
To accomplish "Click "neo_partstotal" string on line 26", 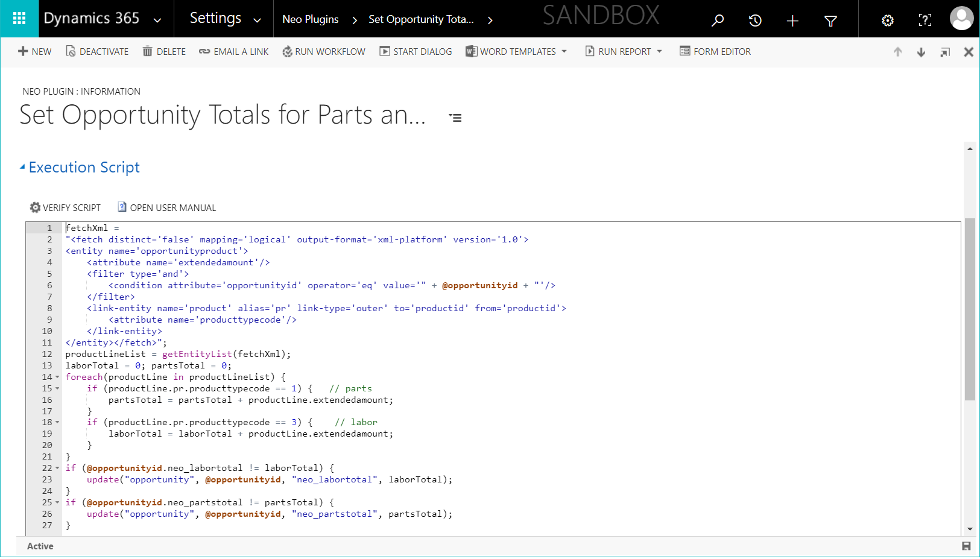I will coord(335,514).
